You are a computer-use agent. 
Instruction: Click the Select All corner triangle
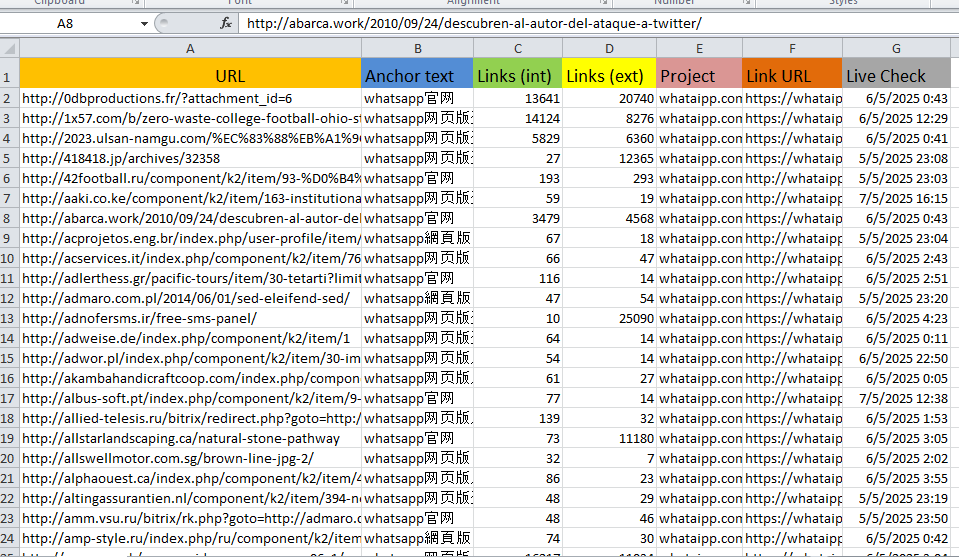[10, 48]
